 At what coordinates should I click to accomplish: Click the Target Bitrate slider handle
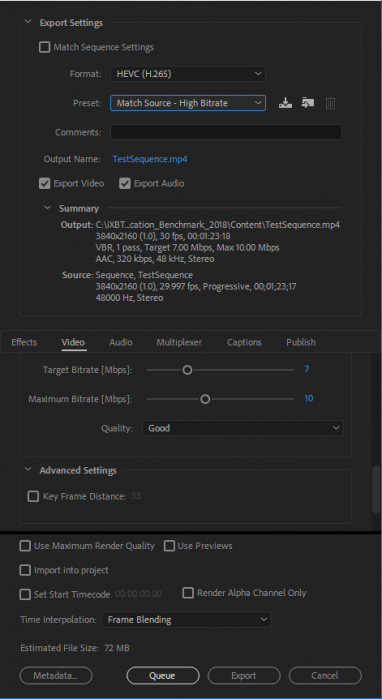click(188, 370)
